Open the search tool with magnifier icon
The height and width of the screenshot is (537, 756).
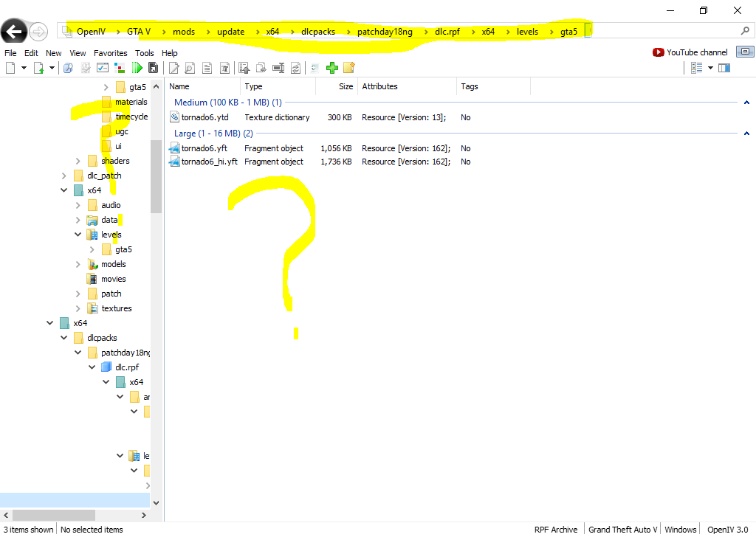68,68
